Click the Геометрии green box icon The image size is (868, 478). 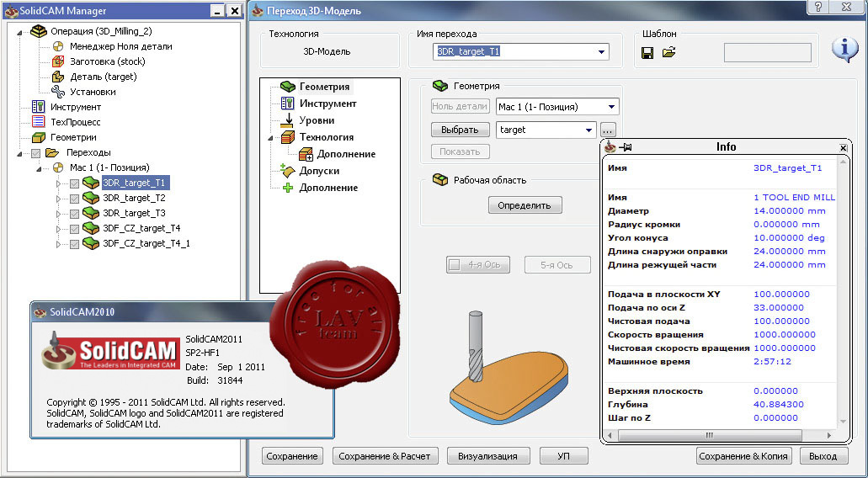(38, 137)
